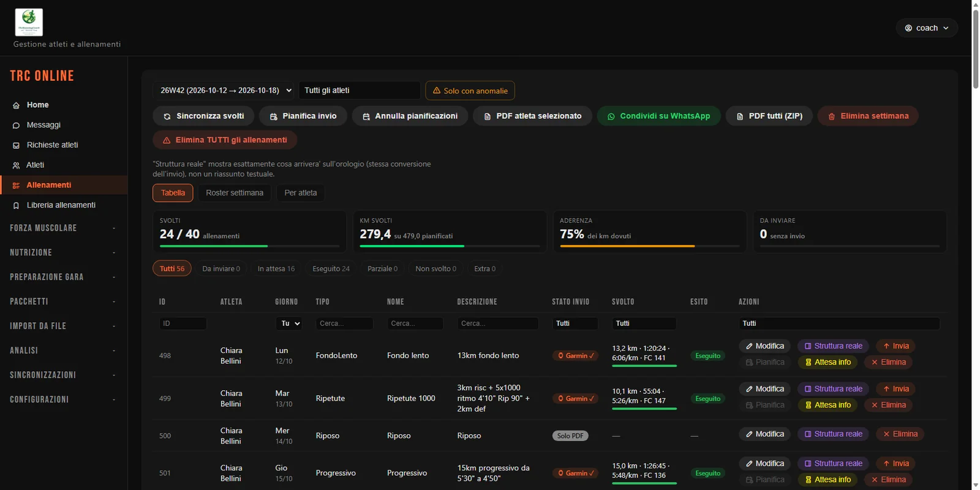Screen dimensions: 980x490
Task: Toggle the Solo con anomalie filter
Action: (470, 91)
